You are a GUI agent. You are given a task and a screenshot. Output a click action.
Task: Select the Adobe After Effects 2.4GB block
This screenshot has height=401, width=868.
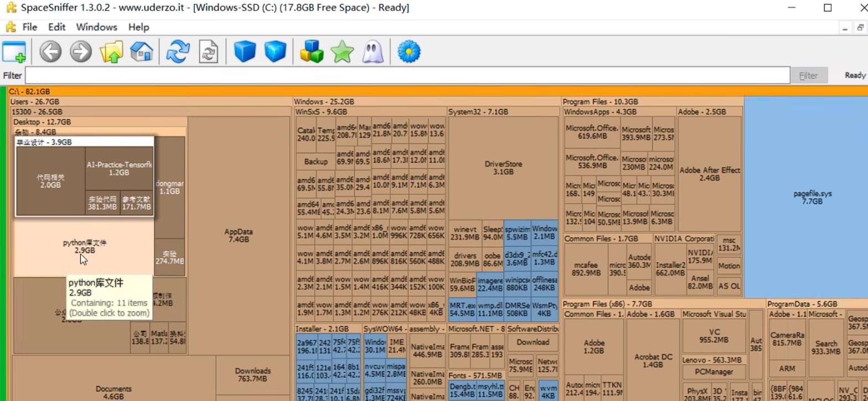(709, 174)
